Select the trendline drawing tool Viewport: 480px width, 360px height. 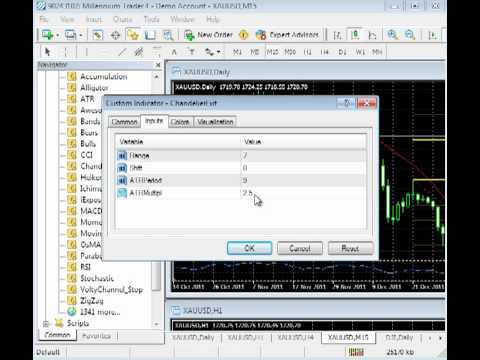click(x=122, y=52)
